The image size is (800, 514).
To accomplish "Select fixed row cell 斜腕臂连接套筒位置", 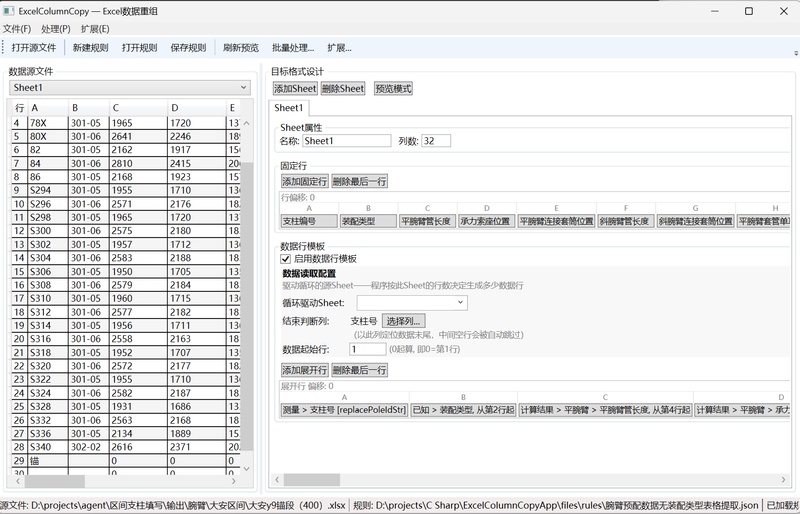I will click(695, 221).
